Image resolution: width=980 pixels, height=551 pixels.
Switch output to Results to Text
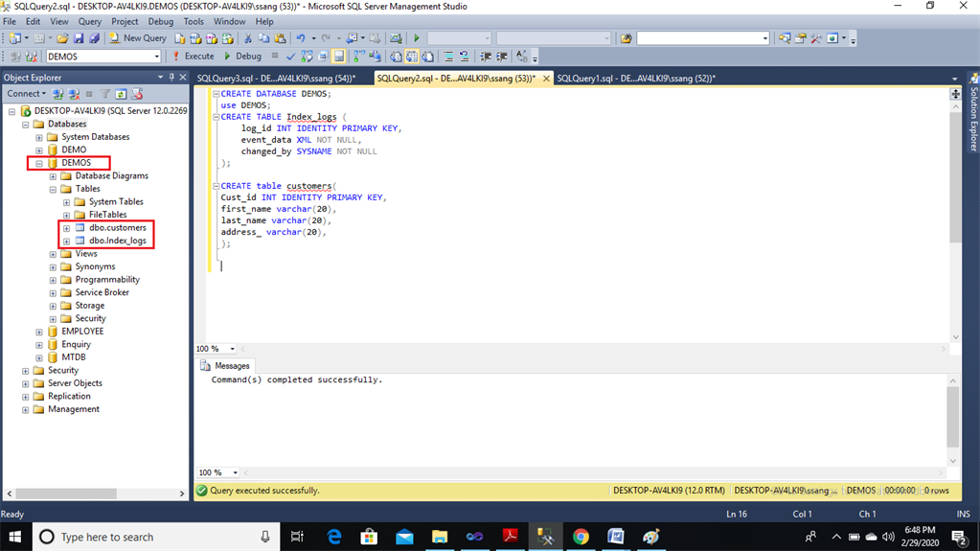pos(396,57)
